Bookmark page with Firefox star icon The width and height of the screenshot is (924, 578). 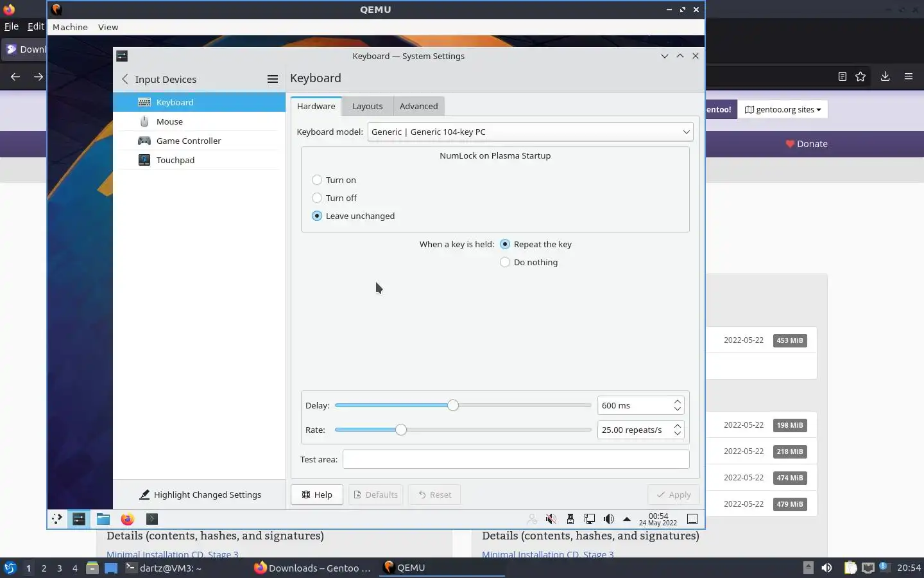click(860, 76)
